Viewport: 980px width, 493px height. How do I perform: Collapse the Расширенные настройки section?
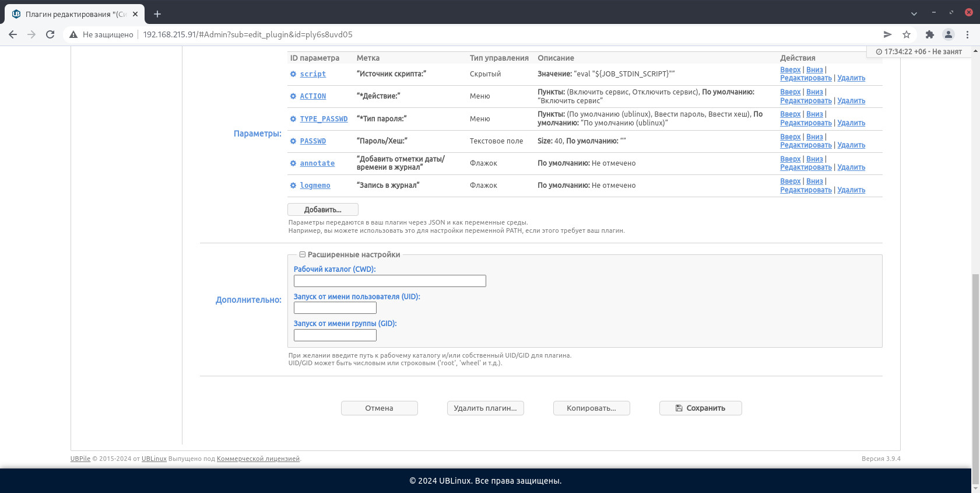click(x=303, y=254)
